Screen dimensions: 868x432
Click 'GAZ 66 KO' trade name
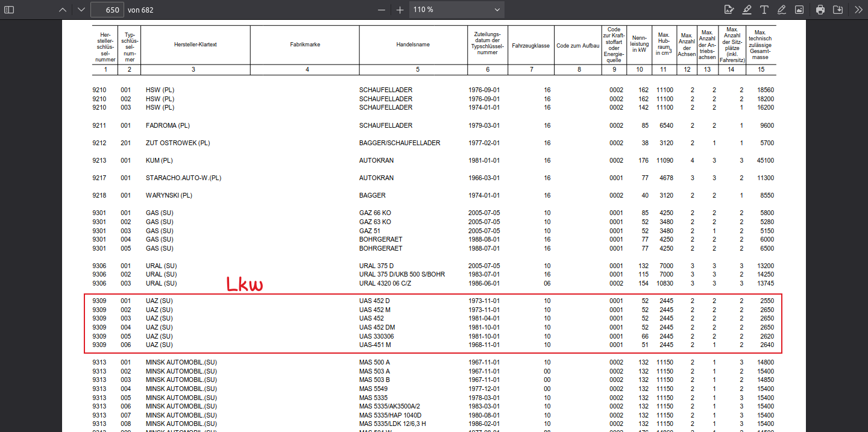(x=375, y=213)
